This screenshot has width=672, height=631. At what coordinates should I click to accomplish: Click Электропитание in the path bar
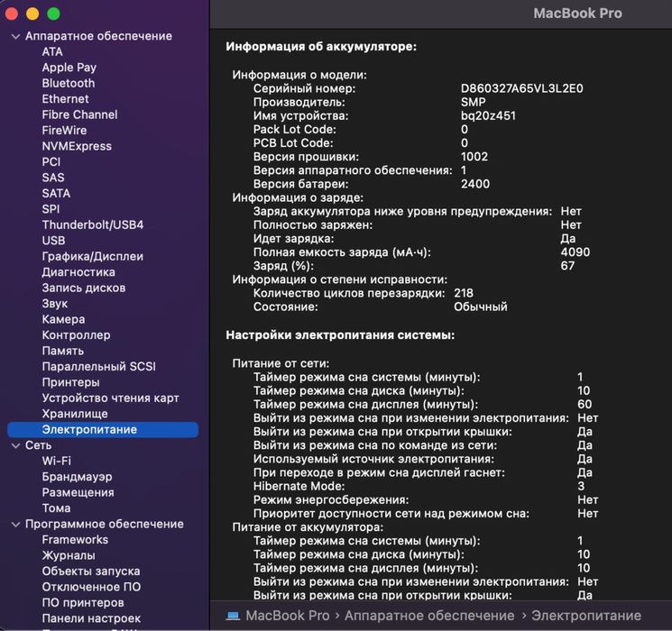point(586,616)
